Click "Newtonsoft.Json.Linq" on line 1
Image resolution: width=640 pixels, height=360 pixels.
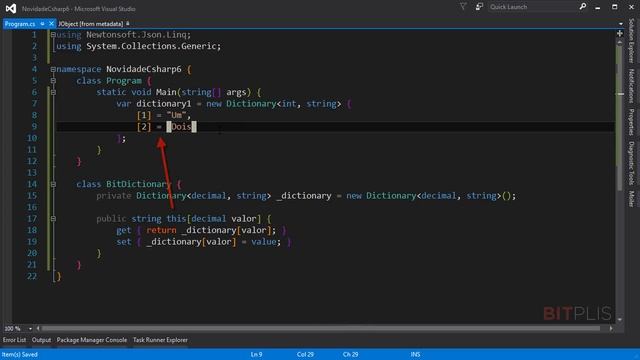click(x=136, y=35)
